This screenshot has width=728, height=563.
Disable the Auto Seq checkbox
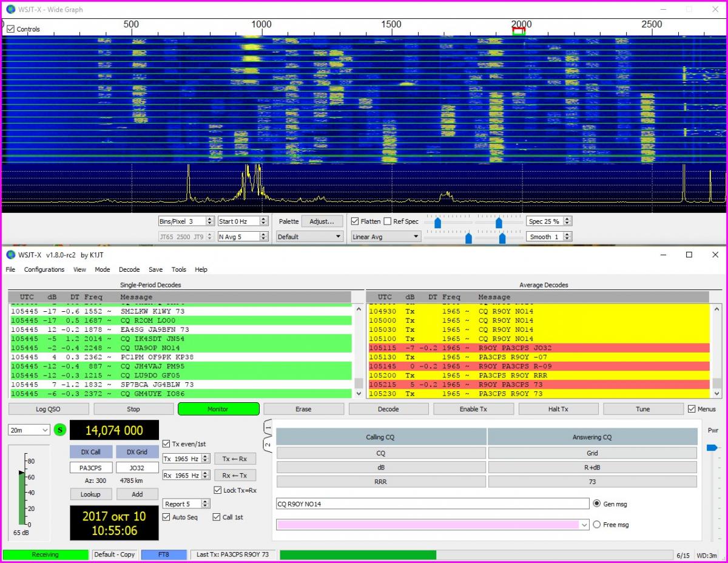[x=167, y=517]
